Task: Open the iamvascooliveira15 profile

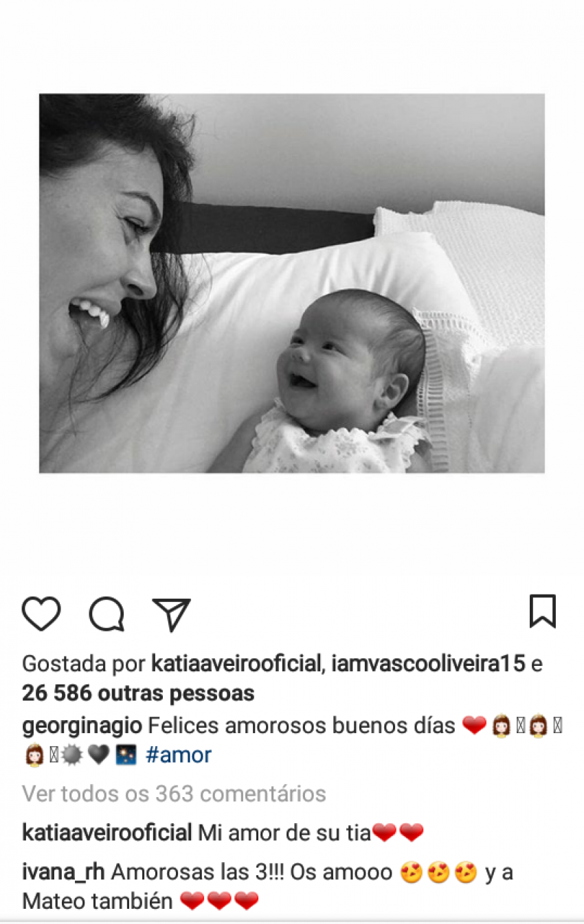Action: [x=427, y=665]
